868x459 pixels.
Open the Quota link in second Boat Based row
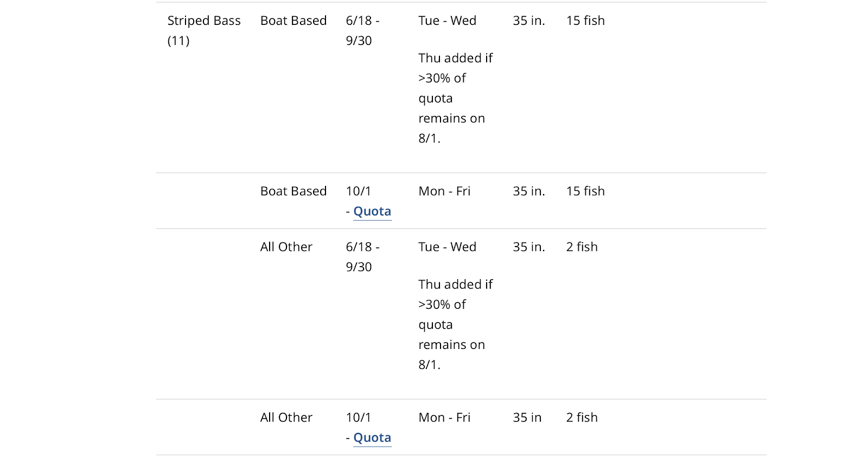(372, 211)
